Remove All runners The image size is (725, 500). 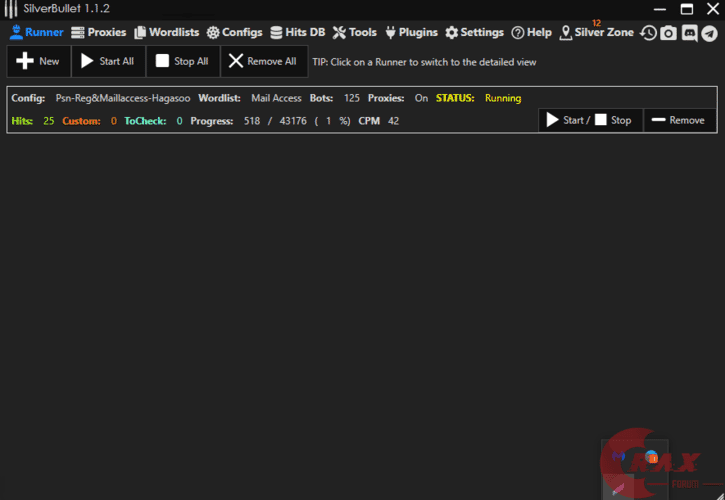coord(264,61)
